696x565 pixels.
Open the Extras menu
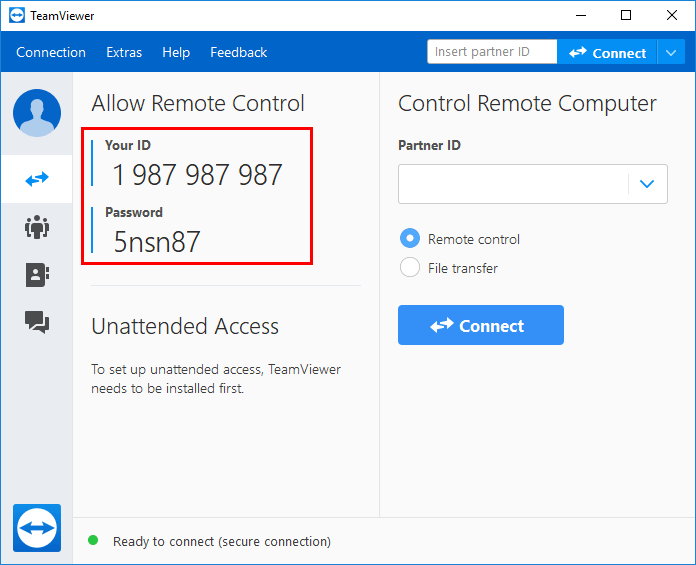[124, 52]
